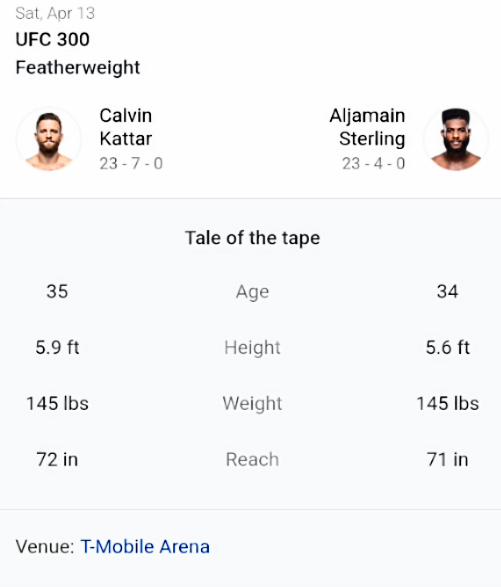
Task: Click Sterling's 5.6 ft height value
Action: [447, 347]
